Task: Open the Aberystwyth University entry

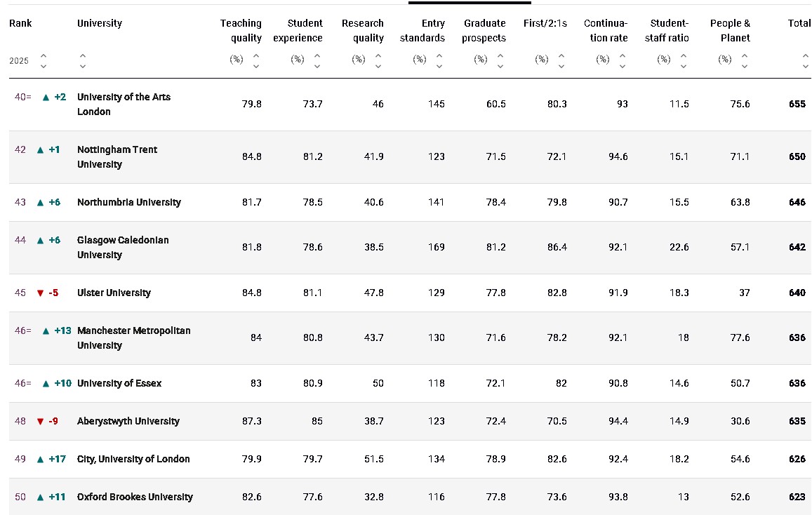Action: (x=128, y=421)
